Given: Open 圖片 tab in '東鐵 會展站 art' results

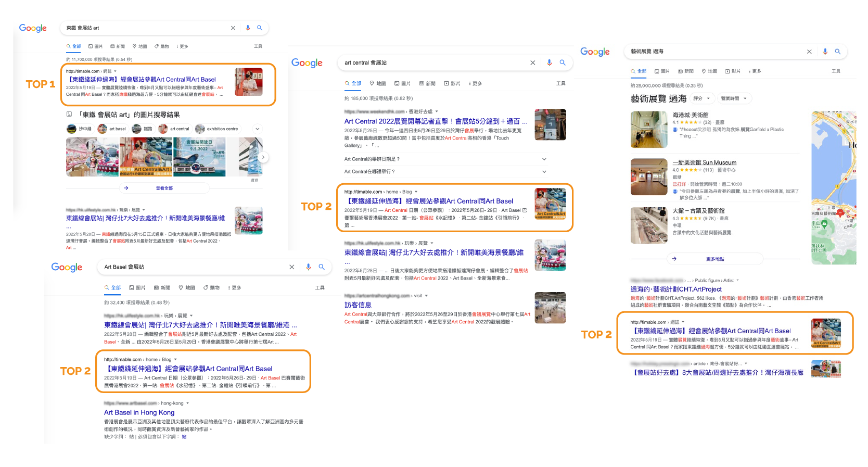Looking at the screenshot, I should (95, 46).
